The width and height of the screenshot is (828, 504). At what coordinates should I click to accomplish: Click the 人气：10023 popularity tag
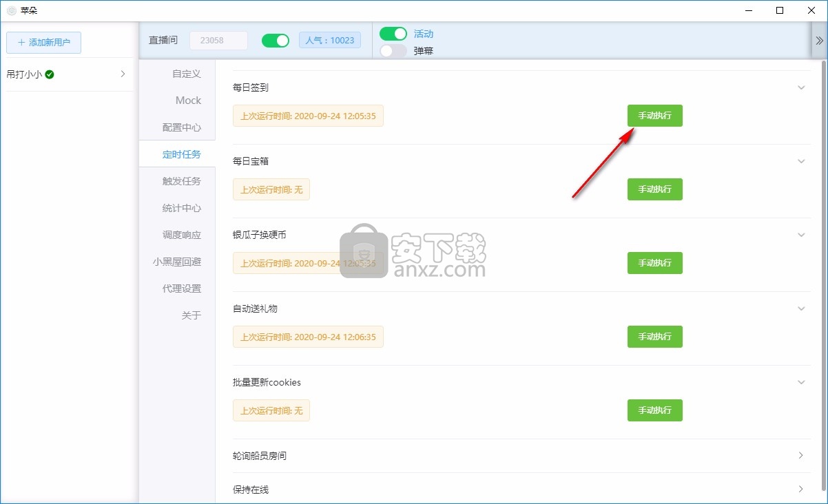click(330, 41)
